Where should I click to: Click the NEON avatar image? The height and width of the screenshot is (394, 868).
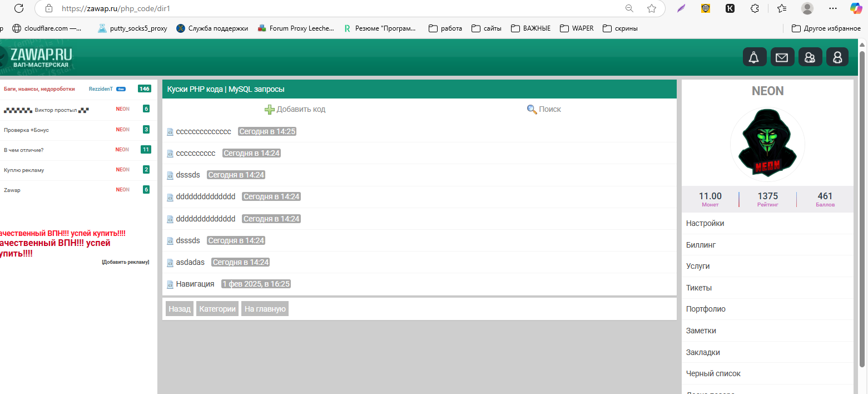767,145
